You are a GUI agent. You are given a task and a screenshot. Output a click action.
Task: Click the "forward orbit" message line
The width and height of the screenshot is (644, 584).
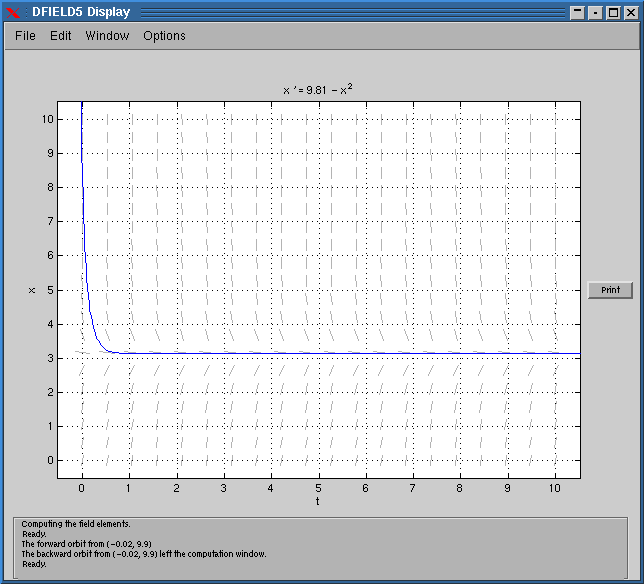[x=84, y=544]
